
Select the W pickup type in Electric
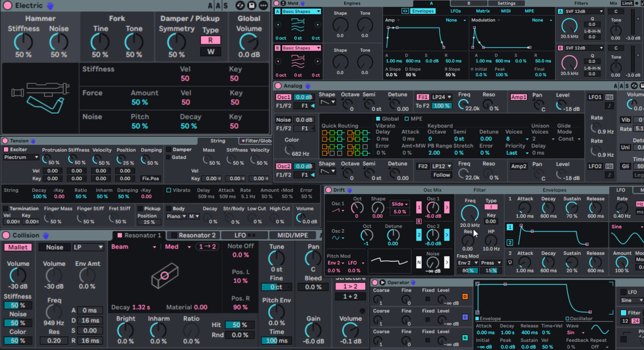(210, 52)
